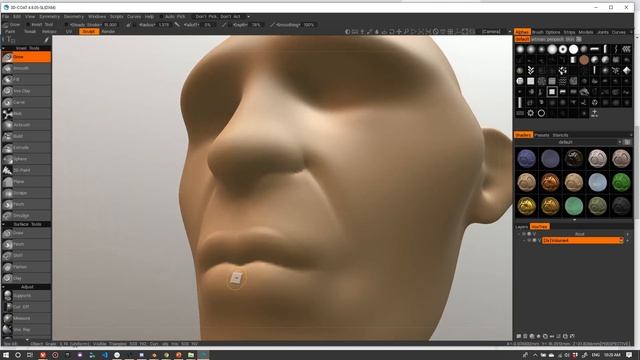Select the Fill voxel tool
This screenshot has width=640, height=360.
coord(26,80)
